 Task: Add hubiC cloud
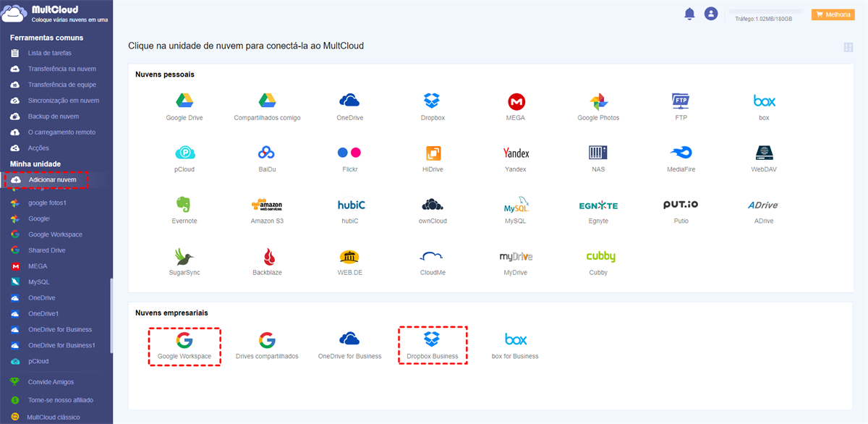pos(349,211)
